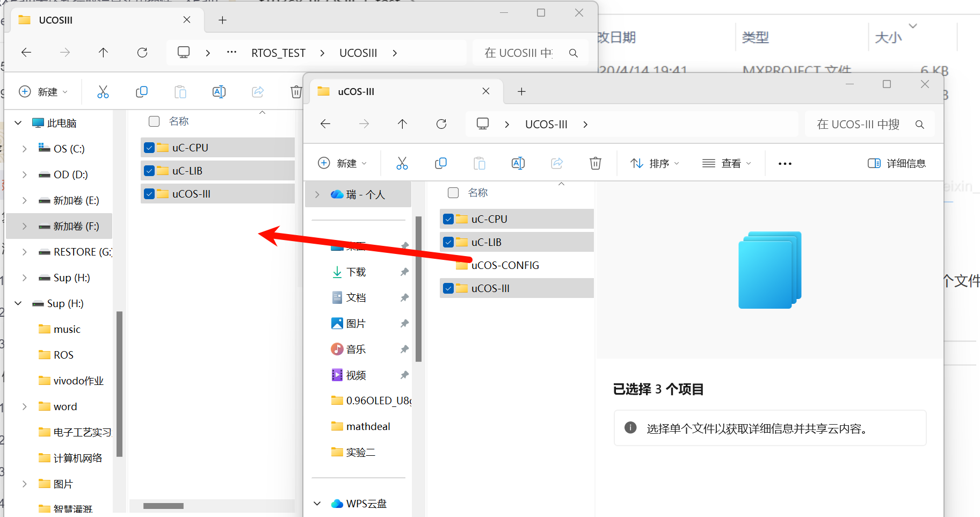Viewport: 980px width, 517px height.
Task: Click Paste icon in uCOS-III window toolbar
Action: tap(480, 163)
